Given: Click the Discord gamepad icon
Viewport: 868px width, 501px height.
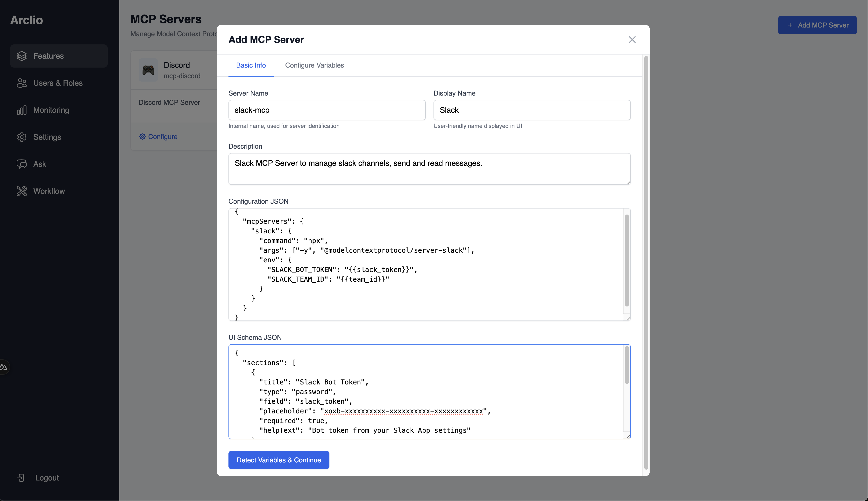Looking at the screenshot, I should pos(148,70).
